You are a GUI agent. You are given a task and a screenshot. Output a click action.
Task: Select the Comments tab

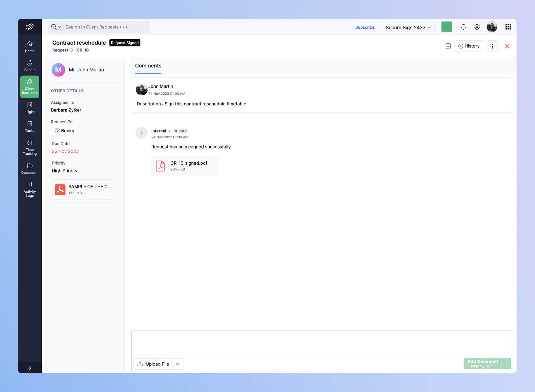148,66
